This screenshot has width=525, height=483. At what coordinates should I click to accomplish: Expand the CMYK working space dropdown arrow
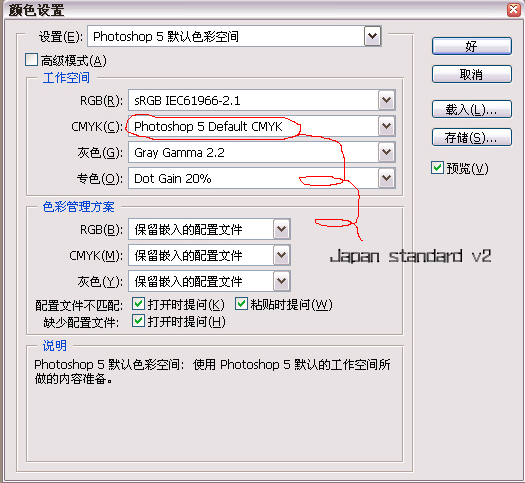386,126
